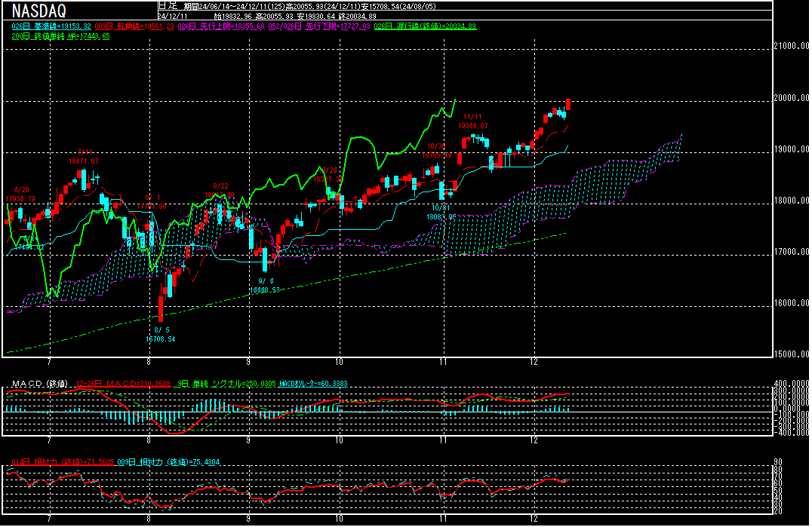Select the 009日 相対力(終値)=75.4304 label
The height and width of the screenshot is (527, 812).
click(x=168, y=462)
